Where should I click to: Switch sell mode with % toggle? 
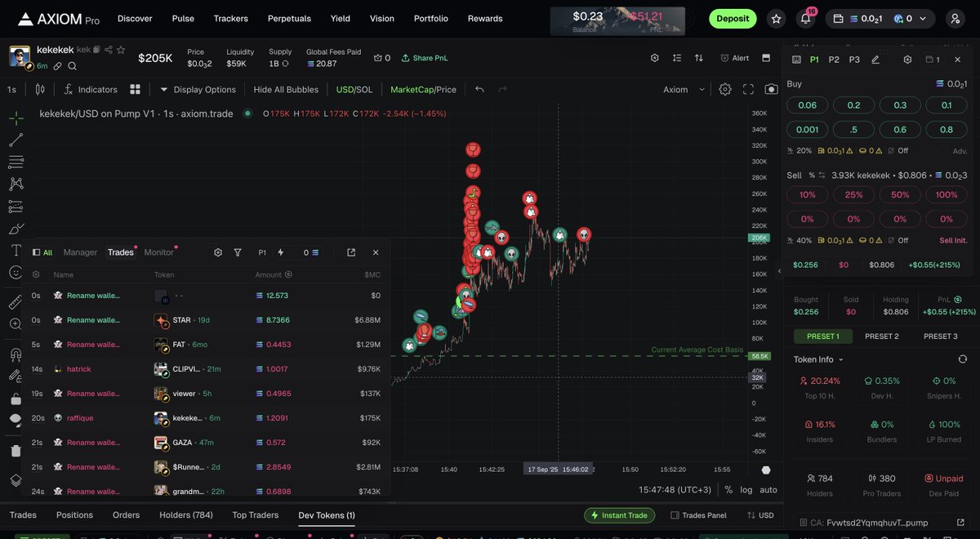[817, 176]
